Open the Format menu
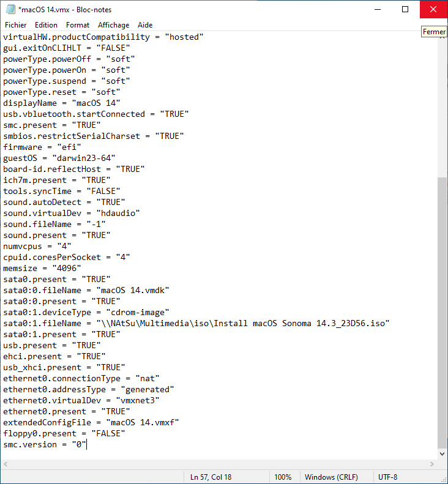The width and height of the screenshot is (448, 484). click(78, 25)
